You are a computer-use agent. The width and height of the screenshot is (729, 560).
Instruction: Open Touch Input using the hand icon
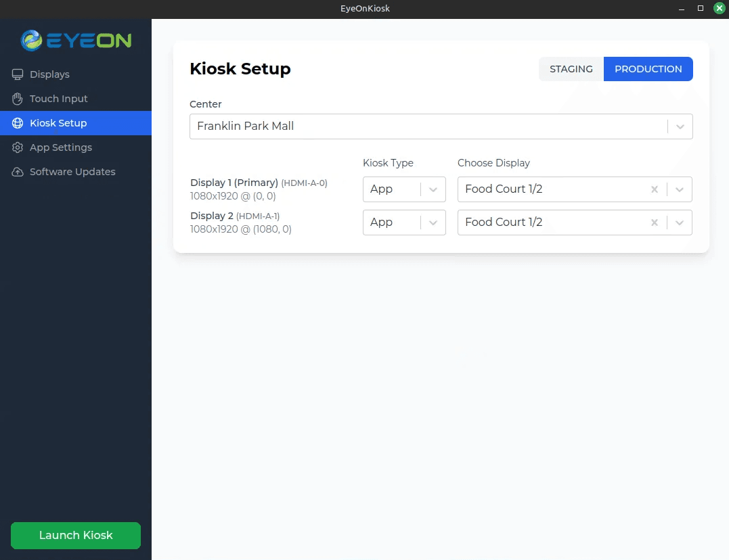(x=16, y=99)
